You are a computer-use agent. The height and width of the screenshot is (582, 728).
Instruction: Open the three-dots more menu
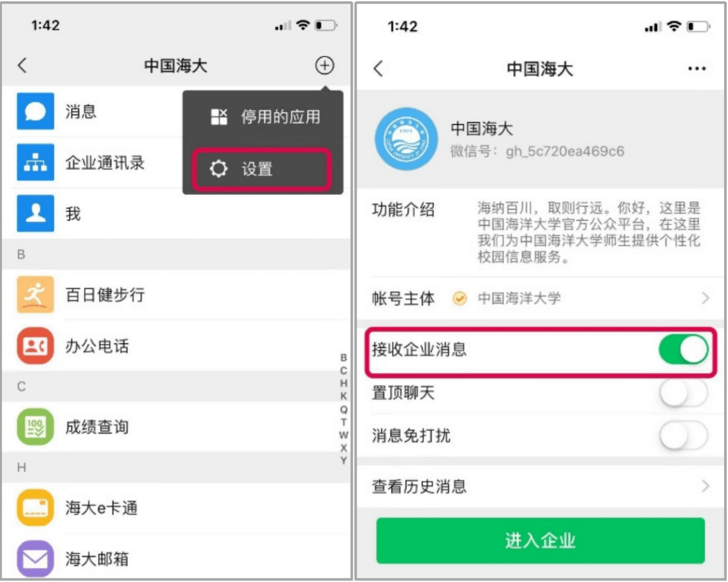pos(697,69)
